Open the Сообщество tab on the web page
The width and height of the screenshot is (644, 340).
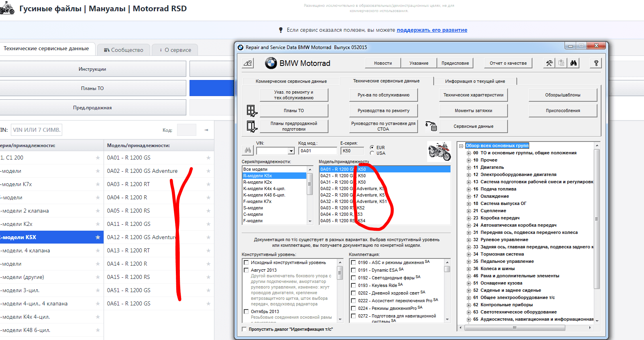pos(124,50)
